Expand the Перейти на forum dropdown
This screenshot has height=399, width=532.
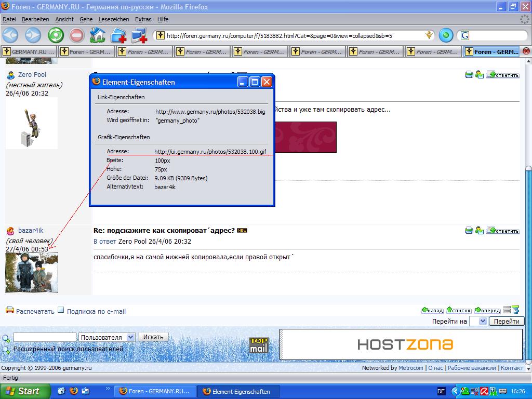[482, 321]
